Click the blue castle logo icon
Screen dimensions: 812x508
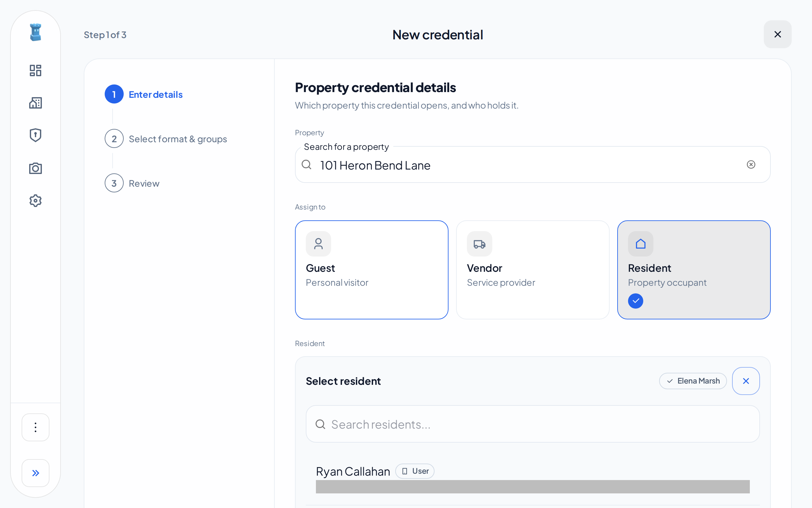point(36,32)
